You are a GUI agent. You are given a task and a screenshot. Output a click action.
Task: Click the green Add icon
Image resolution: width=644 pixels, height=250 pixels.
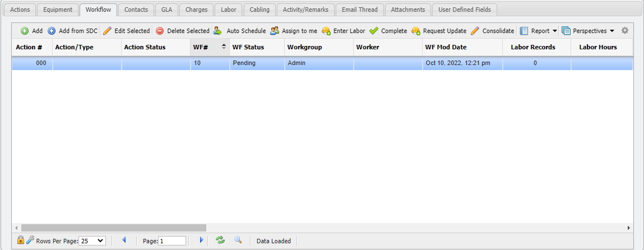tap(25, 31)
